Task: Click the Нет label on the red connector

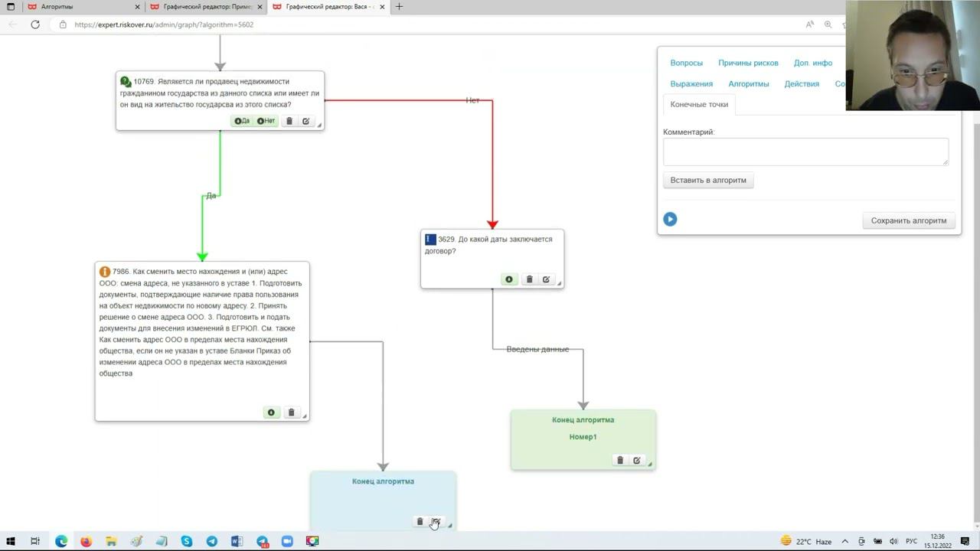Action: point(472,100)
